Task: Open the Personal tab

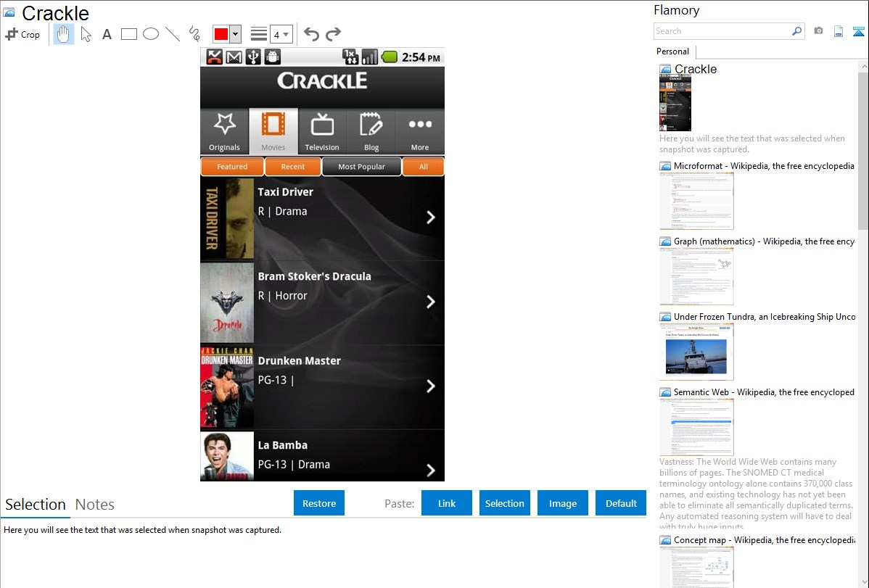Action: coord(673,51)
